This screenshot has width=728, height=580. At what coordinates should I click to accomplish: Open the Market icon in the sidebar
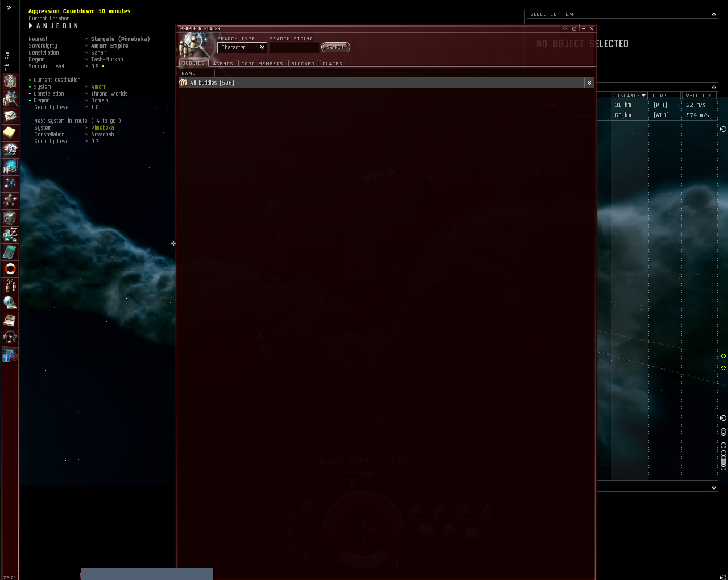(10, 167)
